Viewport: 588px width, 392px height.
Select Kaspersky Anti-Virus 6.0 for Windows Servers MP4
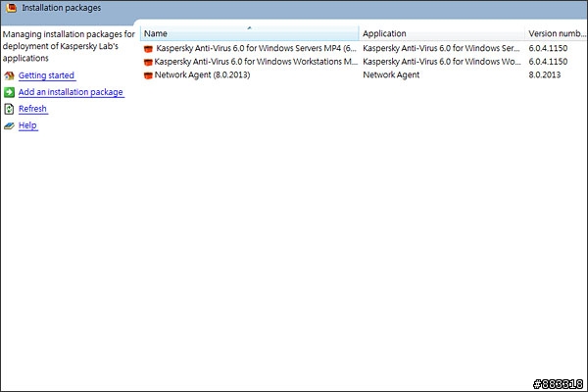point(256,48)
